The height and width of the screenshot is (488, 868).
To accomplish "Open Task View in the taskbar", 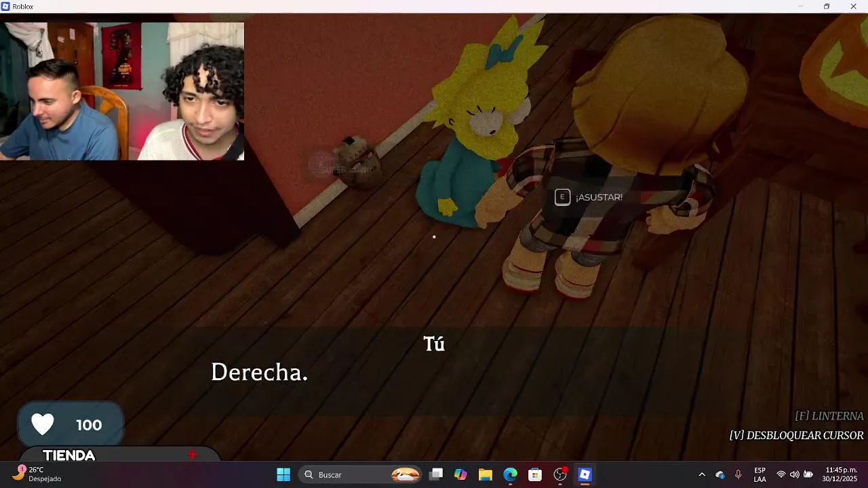I will point(436,474).
